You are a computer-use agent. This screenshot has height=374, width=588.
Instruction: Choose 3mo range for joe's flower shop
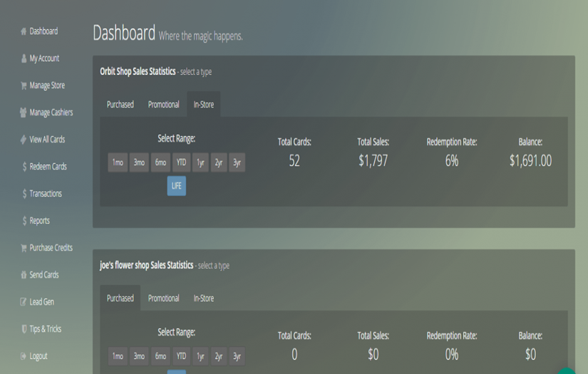pos(139,356)
